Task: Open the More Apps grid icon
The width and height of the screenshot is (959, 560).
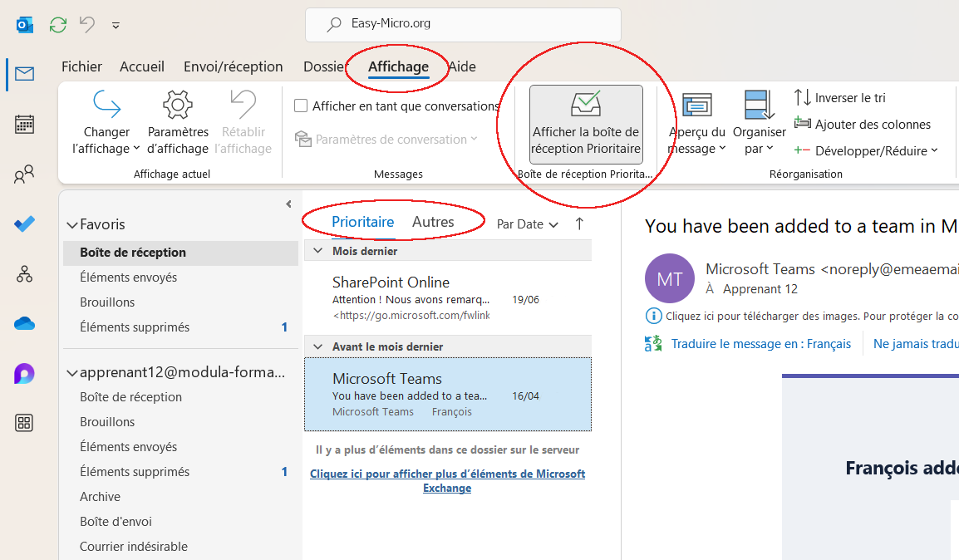Action: [24, 423]
